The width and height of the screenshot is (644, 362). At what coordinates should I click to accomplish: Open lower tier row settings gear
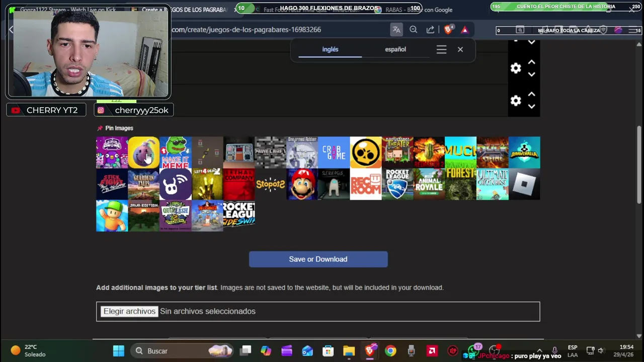516,101
